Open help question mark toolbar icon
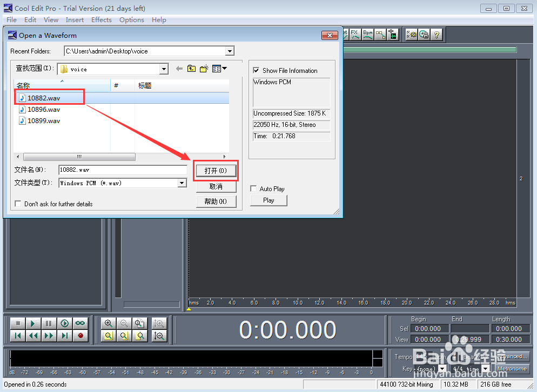Screen dimensions: 537x392 [437, 35]
